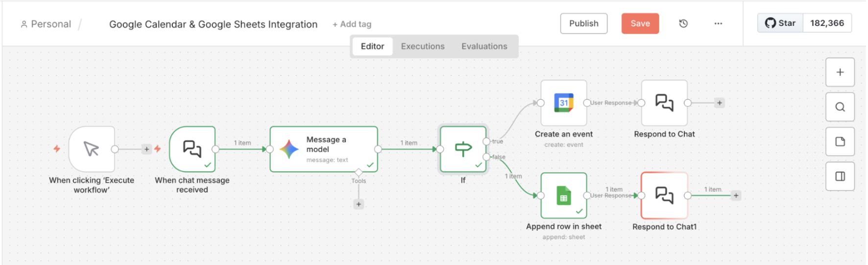Click the 'Respond to Chat1' label
The width and height of the screenshot is (868, 265).
click(664, 227)
